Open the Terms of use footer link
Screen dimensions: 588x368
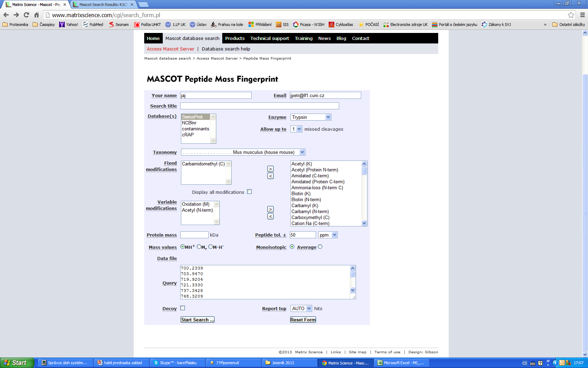coord(387,352)
